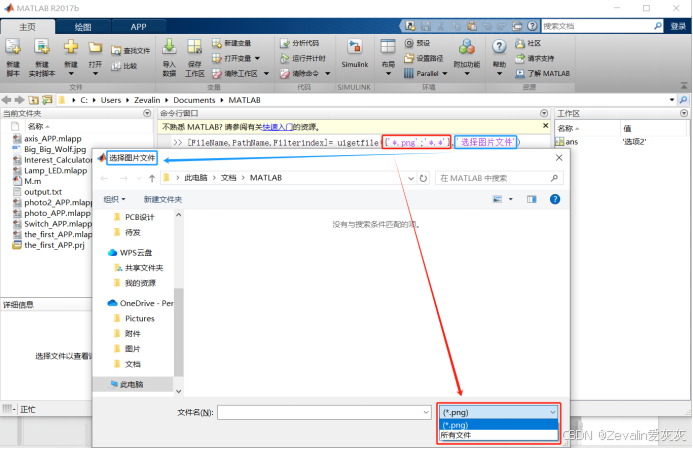Select Pictures folder in tree
The image size is (693, 449).
coord(134,318)
